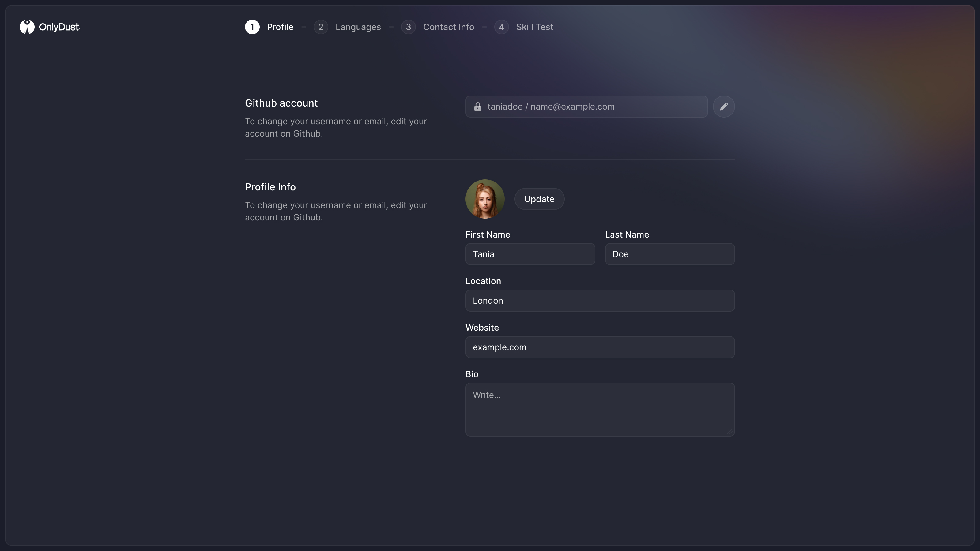Viewport: 980px width, 551px height.
Task: Click into the Bio text area
Action: [600, 410]
